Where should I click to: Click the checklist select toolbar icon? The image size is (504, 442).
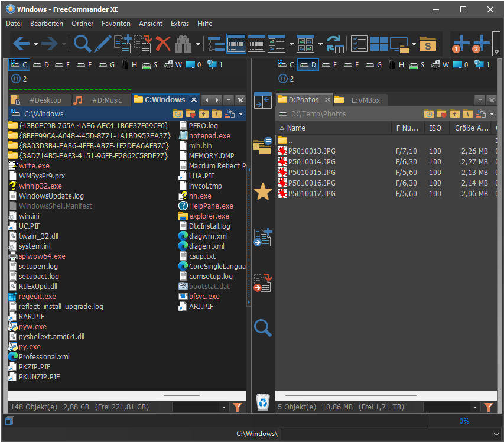tap(359, 44)
